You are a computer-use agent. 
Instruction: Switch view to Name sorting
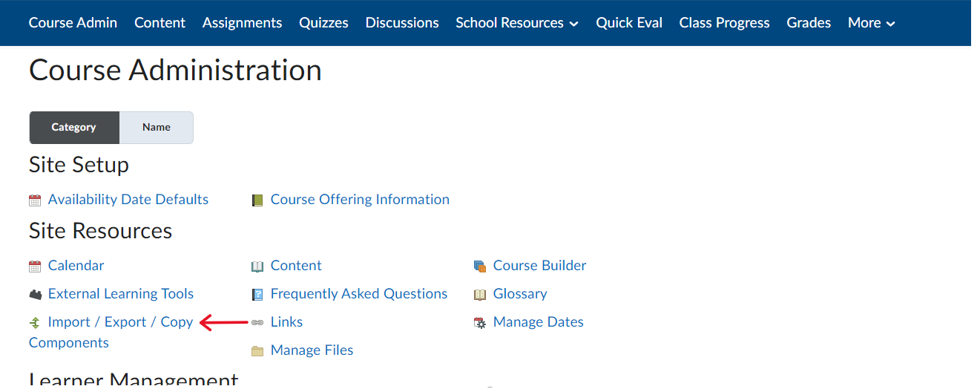[x=157, y=128]
